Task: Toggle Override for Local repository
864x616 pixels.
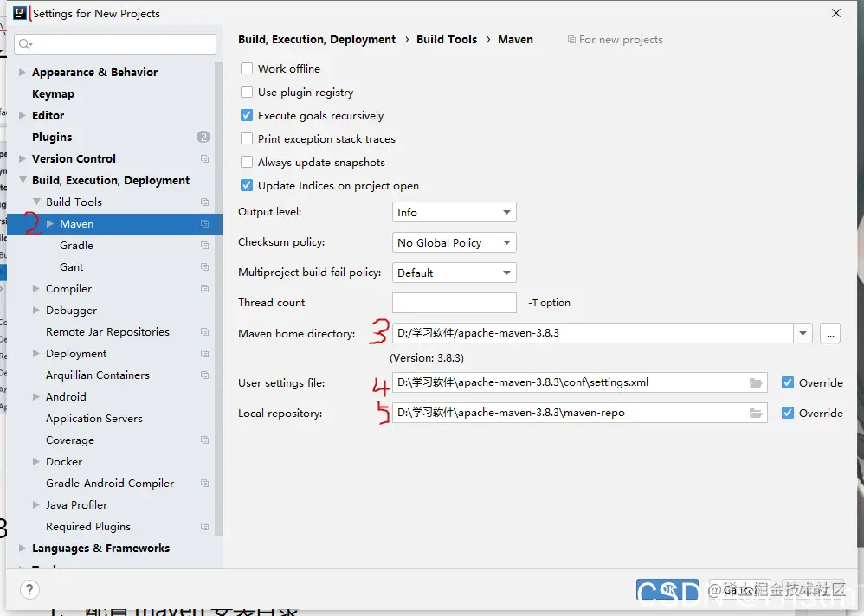Action: pyautogui.click(x=788, y=413)
